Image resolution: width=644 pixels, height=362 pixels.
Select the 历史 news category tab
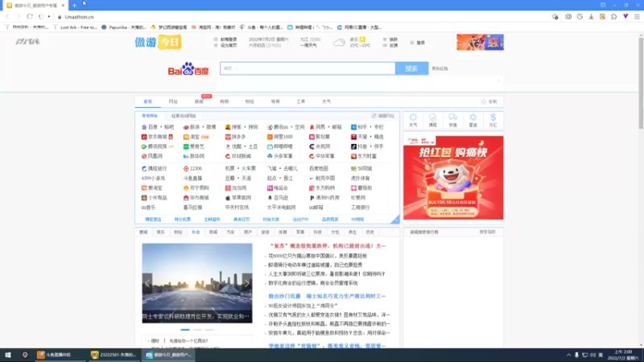click(370, 232)
